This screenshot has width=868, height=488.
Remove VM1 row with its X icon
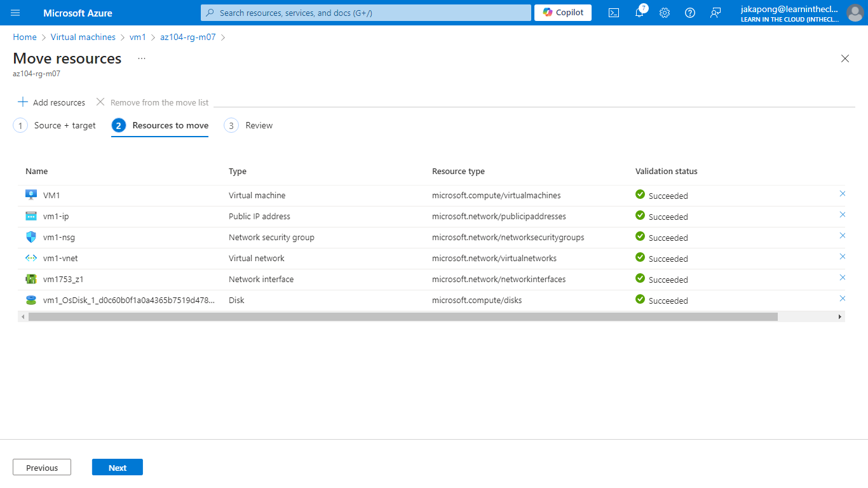pyautogui.click(x=843, y=194)
